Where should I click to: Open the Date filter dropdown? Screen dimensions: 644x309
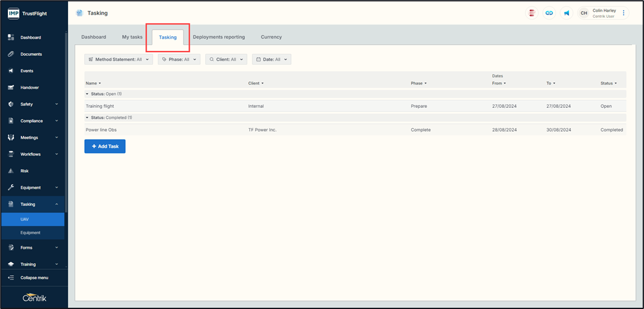(271, 59)
